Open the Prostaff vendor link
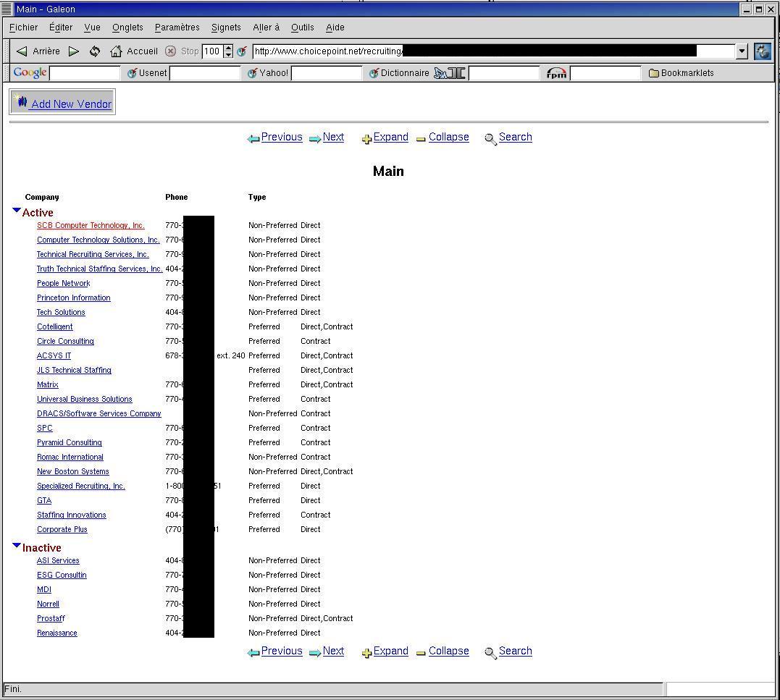This screenshot has width=780, height=700. point(51,618)
